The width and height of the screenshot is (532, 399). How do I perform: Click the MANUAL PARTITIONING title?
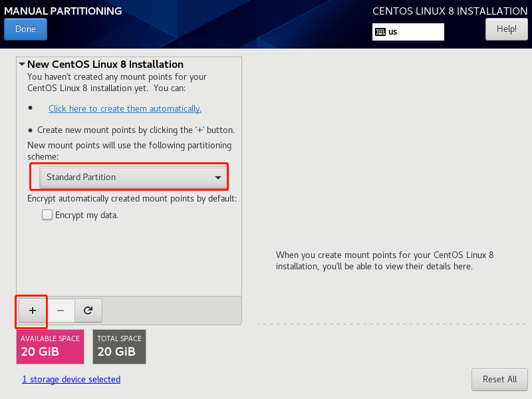click(63, 11)
